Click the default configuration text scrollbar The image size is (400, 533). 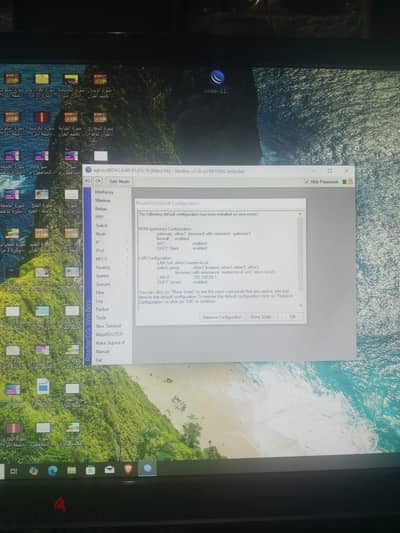[x=300, y=259]
